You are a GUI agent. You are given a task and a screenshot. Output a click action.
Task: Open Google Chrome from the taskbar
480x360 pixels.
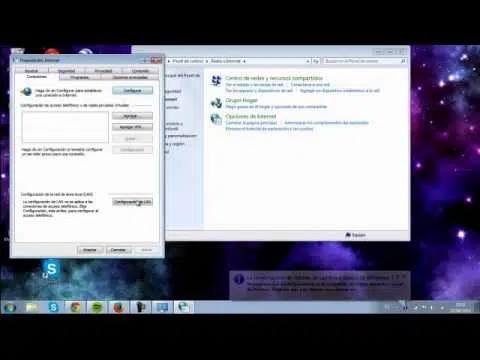click(75, 307)
